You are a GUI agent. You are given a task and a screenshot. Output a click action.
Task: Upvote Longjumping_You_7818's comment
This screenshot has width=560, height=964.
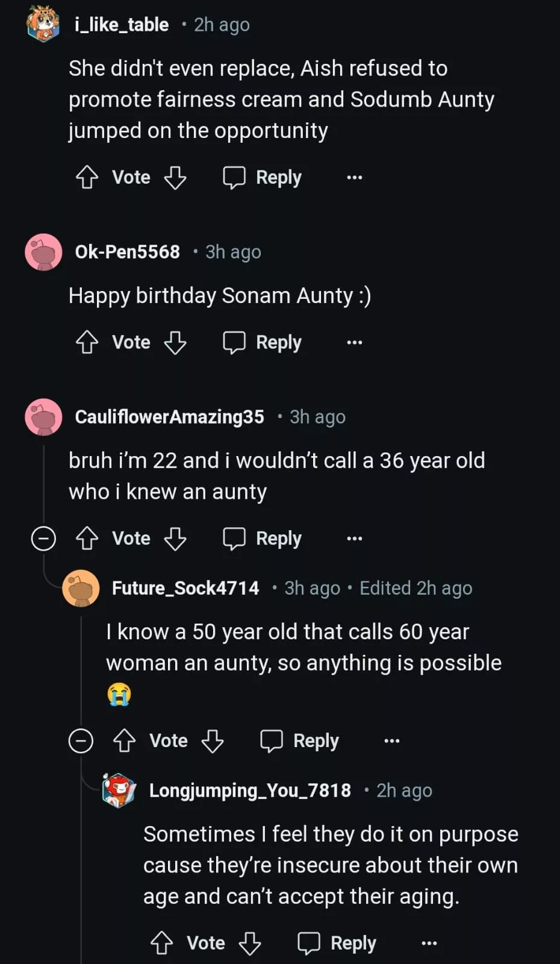162,943
